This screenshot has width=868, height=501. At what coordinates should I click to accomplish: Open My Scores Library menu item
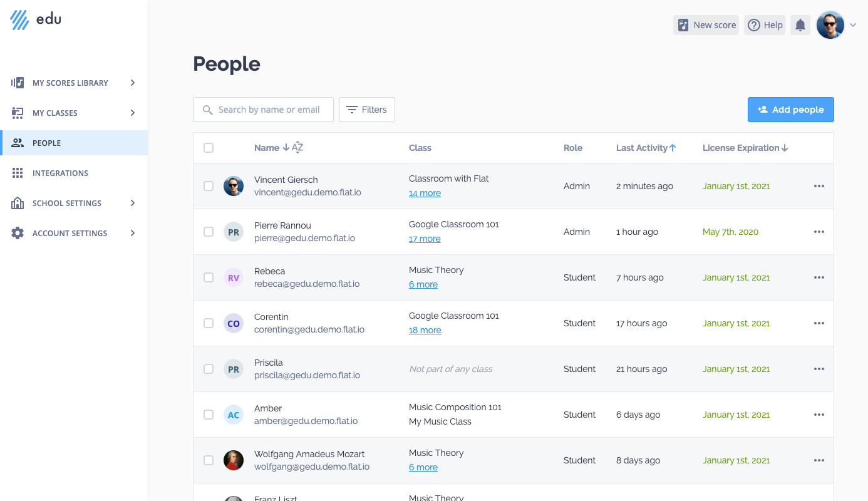click(74, 83)
